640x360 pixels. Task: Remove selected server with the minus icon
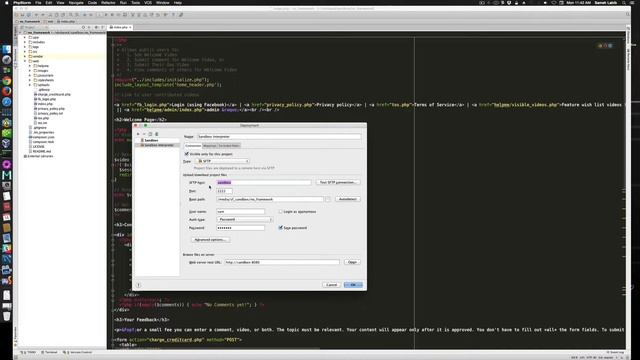(144, 134)
